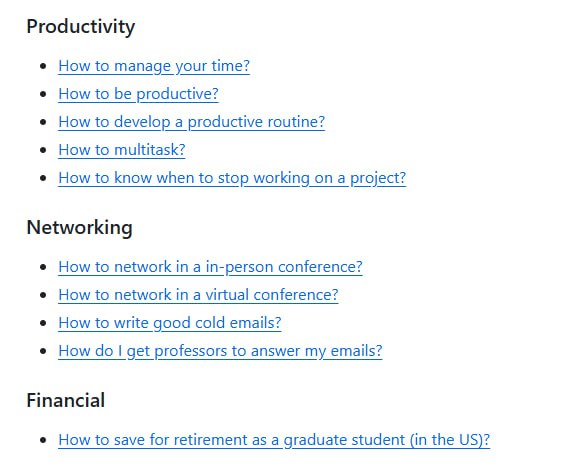Click bullet beside the retirement savings link
563x466 pixels.
click(x=43, y=440)
